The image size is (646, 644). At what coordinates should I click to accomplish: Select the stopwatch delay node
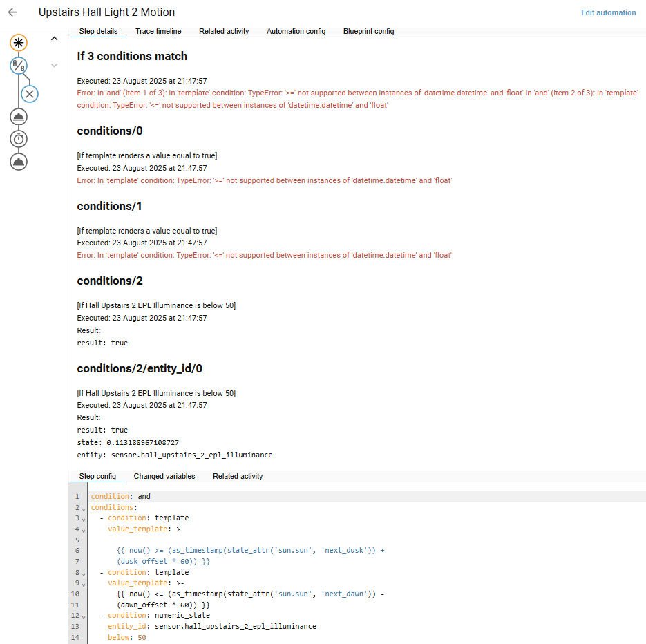tap(19, 139)
